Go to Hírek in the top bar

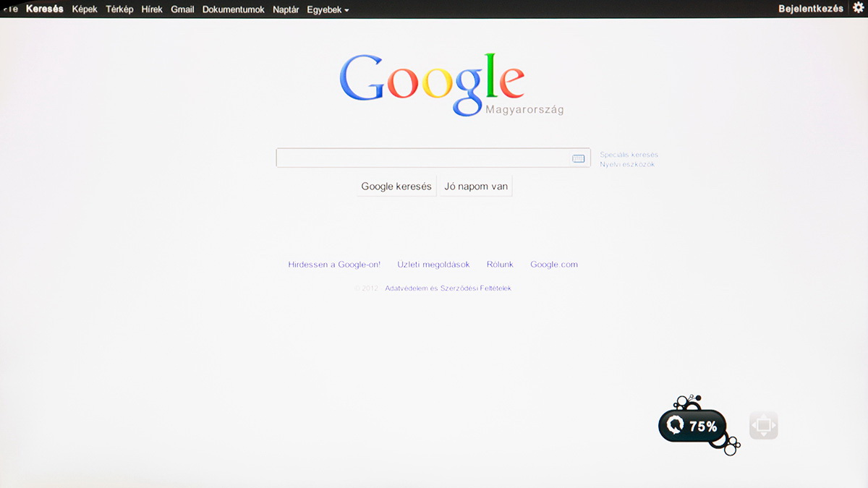152,9
